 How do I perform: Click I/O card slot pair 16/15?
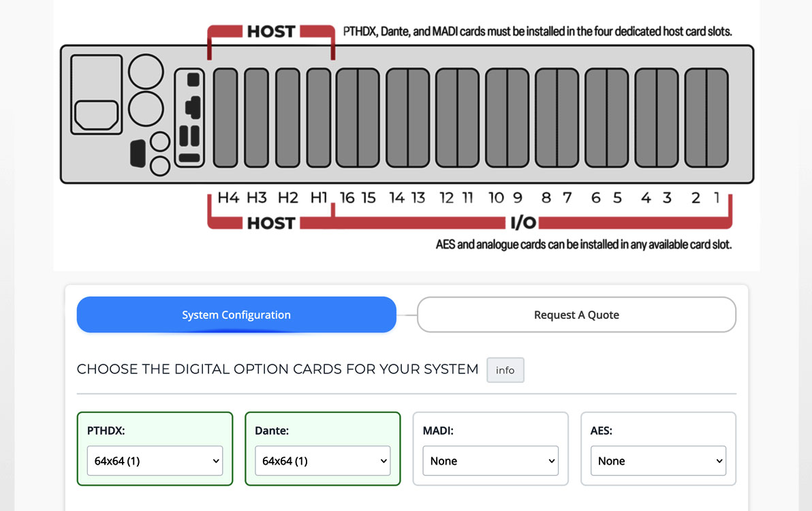pyautogui.click(x=358, y=118)
